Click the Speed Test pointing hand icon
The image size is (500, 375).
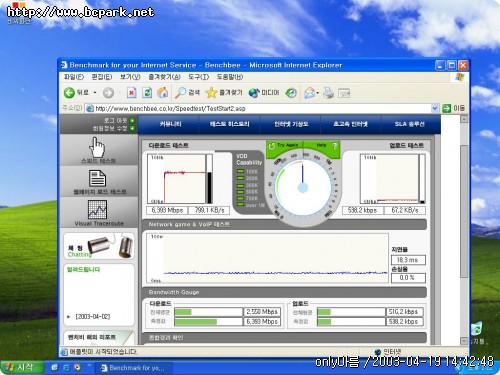[97, 147]
